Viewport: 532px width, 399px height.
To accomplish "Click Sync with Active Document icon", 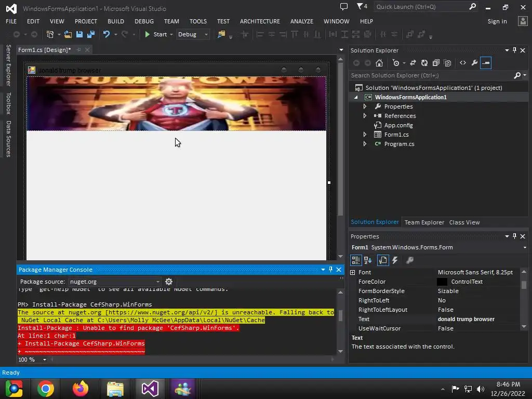I will pos(413,63).
